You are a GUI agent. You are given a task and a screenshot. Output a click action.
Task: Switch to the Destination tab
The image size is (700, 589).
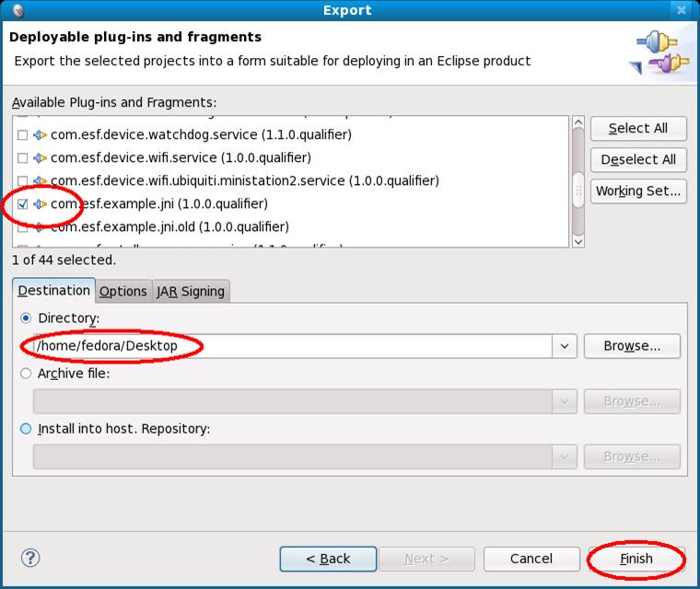coord(54,291)
